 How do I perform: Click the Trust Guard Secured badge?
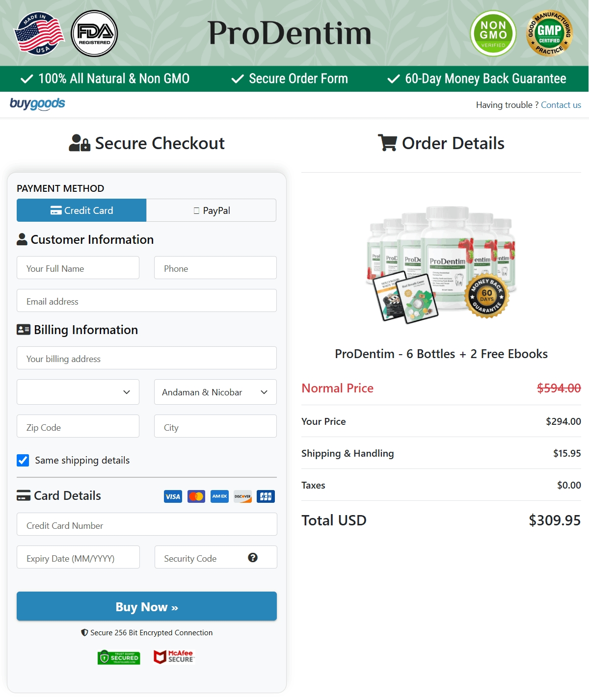119,657
